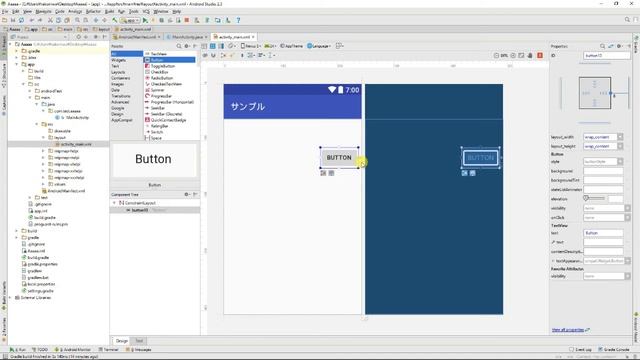This screenshot has width=640, height=360.
Task: Close the activity_main.xml editor tab
Action: pyautogui.click(x=253, y=37)
